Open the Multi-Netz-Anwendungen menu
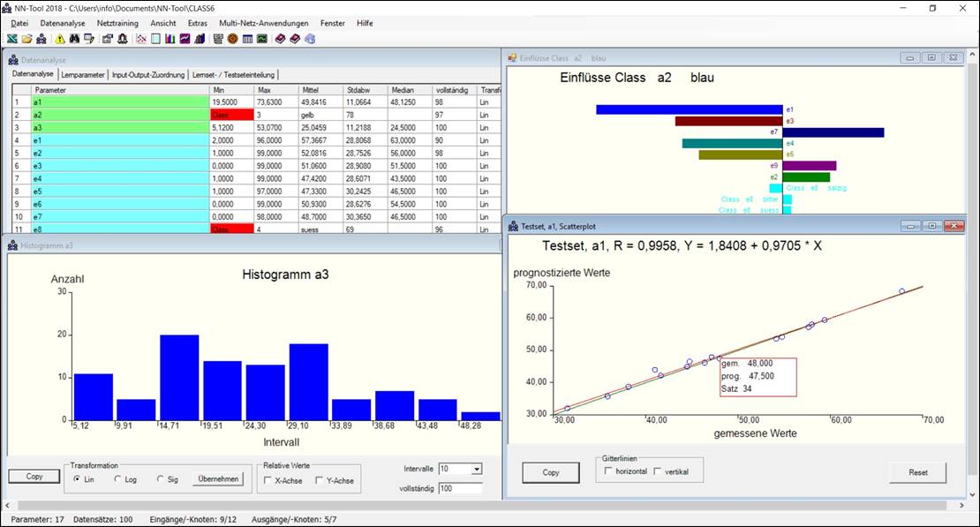The height and width of the screenshot is (527, 980). (x=263, y=22)
